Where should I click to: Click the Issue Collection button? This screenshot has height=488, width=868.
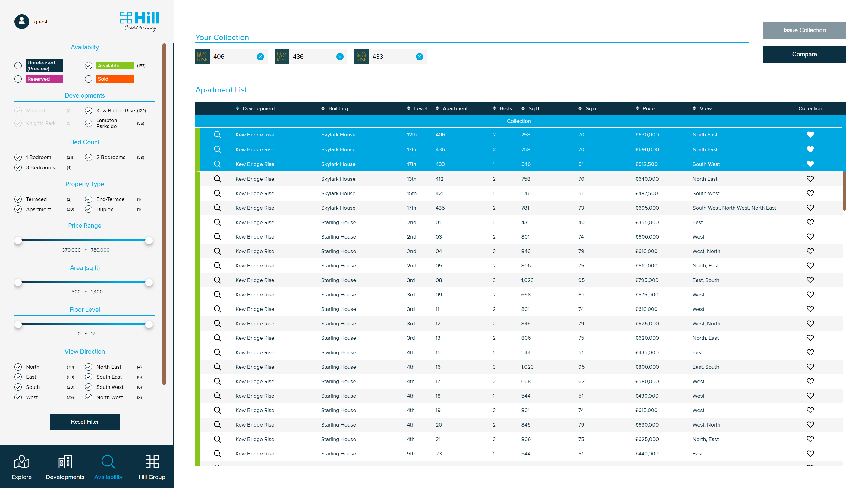[x=804, y=30]
